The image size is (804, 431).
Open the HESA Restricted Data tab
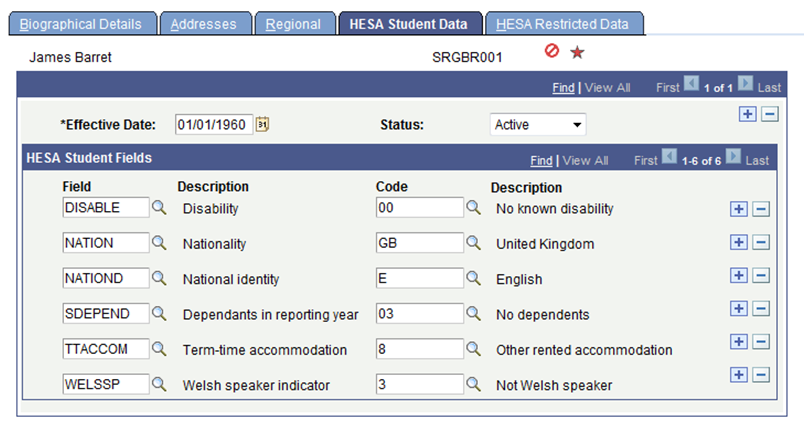tap(564, 23)
